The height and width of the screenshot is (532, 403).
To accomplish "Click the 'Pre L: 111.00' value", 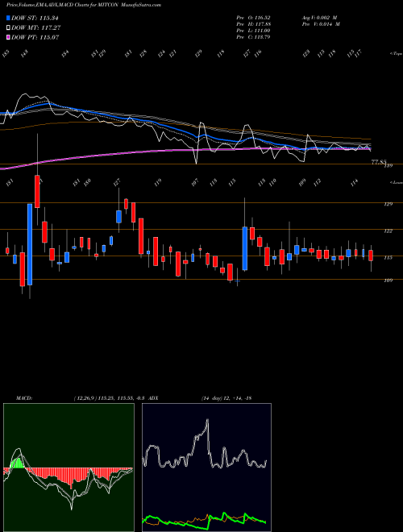I will pos(253,31).
